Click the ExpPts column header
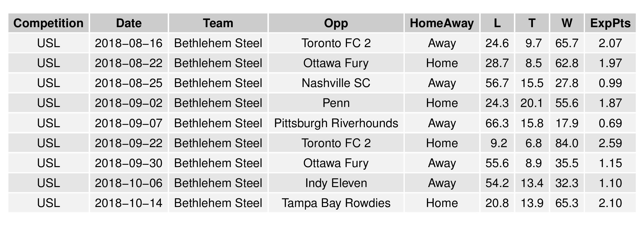 (x=610, y=23)
